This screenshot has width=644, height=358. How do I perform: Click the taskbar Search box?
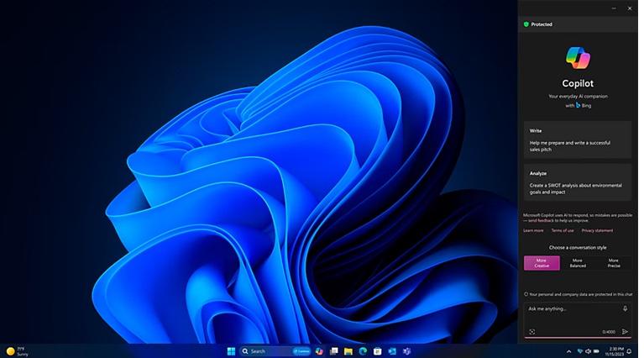(275, 351)
